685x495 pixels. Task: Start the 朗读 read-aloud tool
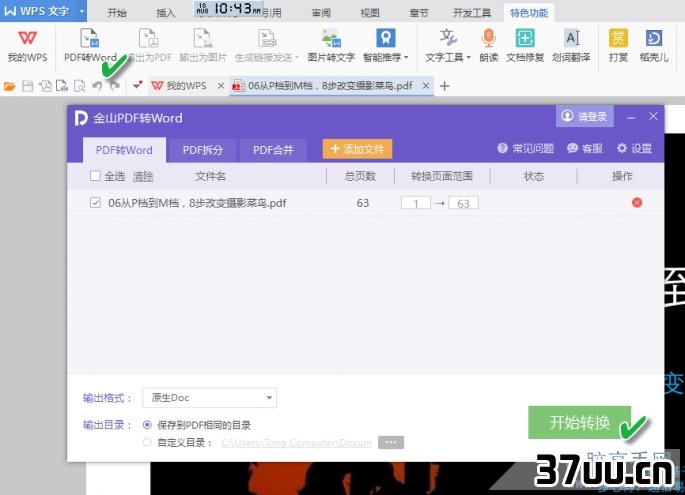coord(488,45)
